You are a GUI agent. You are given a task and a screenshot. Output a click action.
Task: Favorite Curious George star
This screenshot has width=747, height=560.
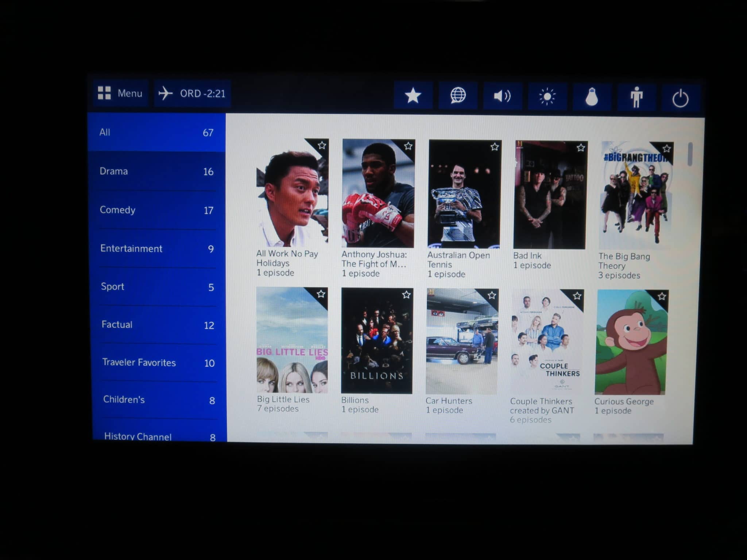click(662, 296)
